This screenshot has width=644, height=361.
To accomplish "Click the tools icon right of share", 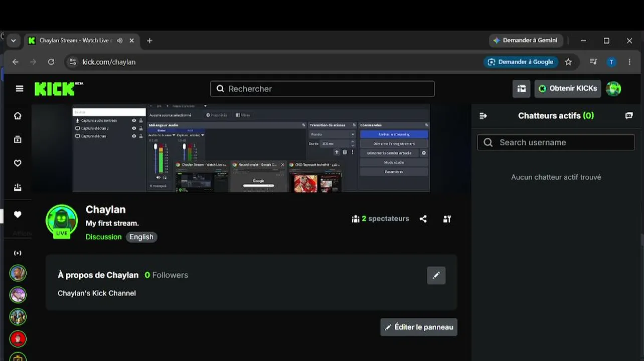I will (x=447, y=219).
